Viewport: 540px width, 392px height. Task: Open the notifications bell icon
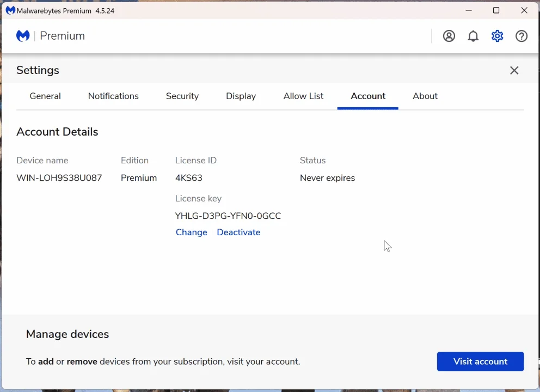473,36
